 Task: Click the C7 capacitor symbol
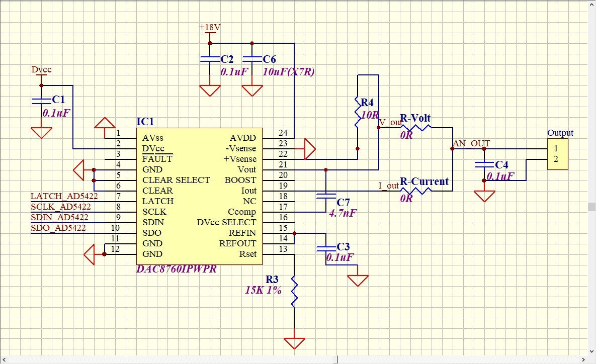[x=326, y=196]
